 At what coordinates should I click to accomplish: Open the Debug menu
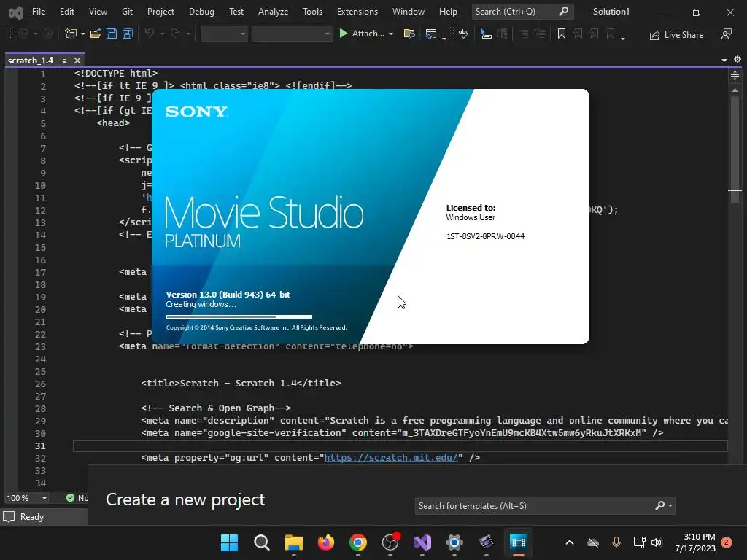[201, 12]
